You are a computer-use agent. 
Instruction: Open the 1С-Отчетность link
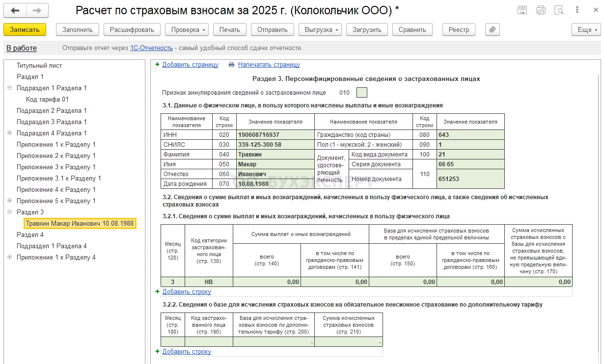click(151, 48)
